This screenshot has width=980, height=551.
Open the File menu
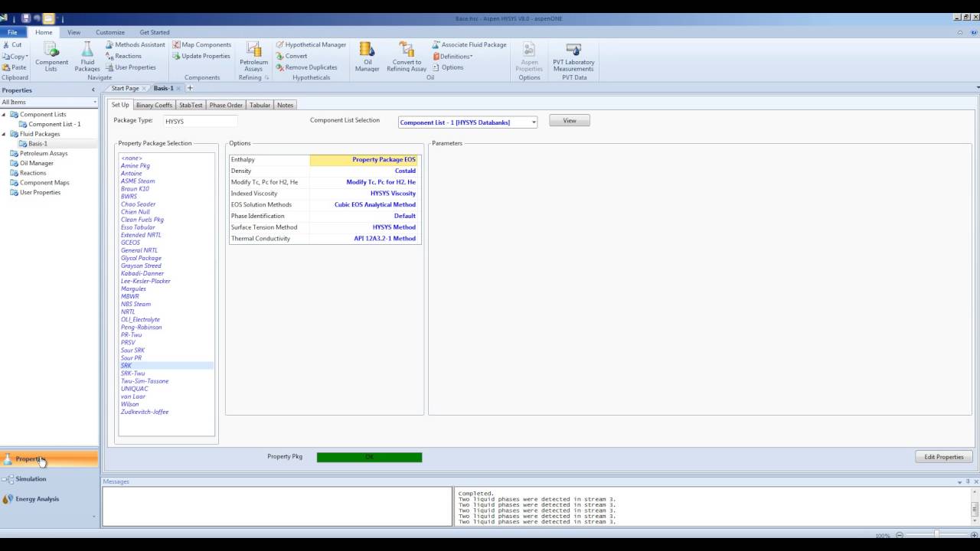pos(13,32)
